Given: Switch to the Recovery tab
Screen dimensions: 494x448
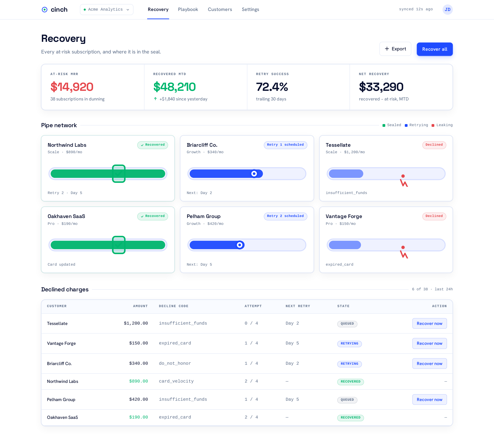Looking at the screenshot, I should pyautogui.click(x=158, y=10).
